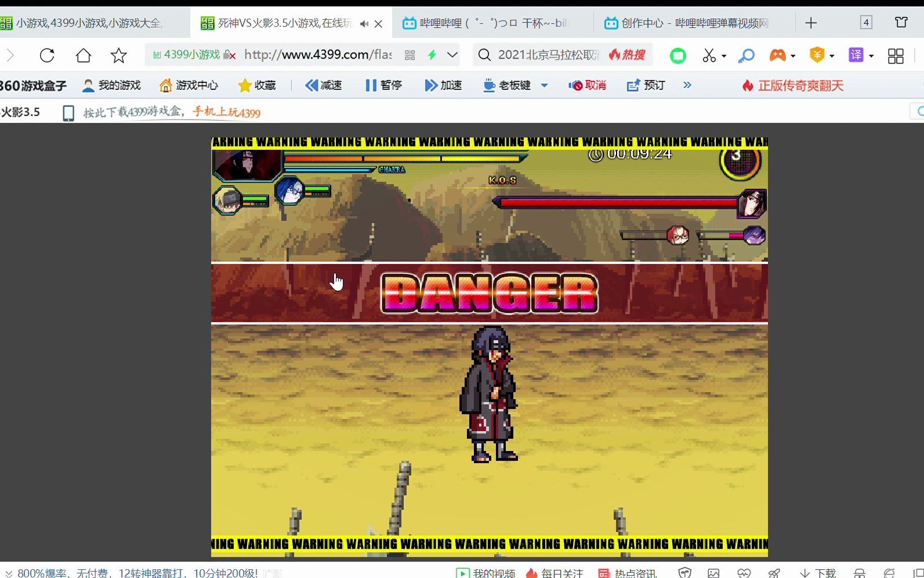Click the phone icon beside download link

[68, 113]
